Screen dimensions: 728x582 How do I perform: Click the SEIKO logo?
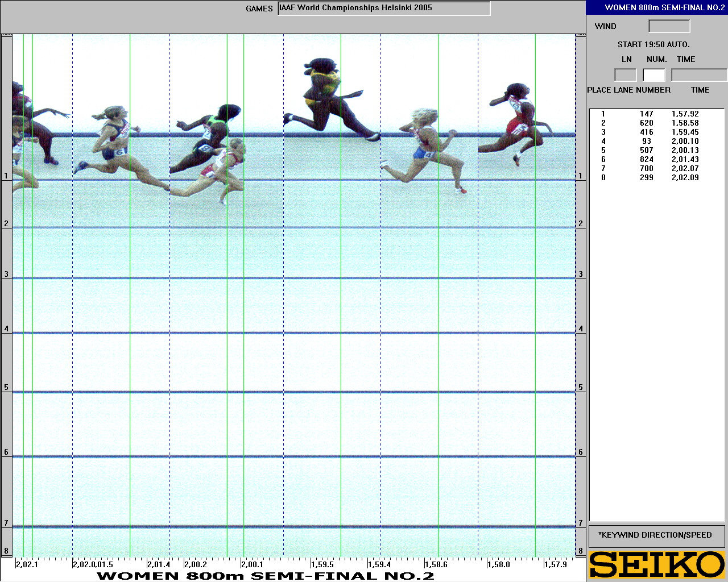pos(657,565)
